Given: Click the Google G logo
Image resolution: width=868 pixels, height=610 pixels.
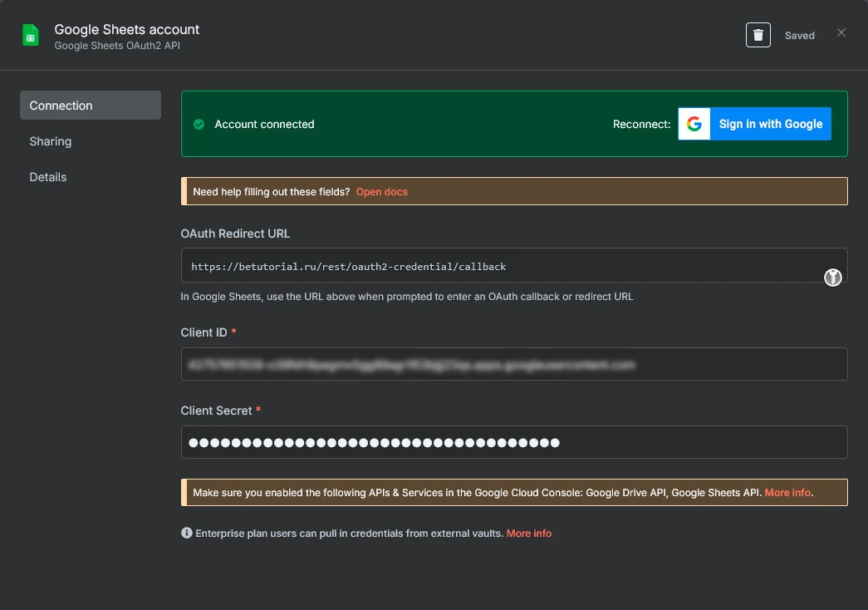Looking at the screenshot, I should pyautogui.click(x=694, y=124).
